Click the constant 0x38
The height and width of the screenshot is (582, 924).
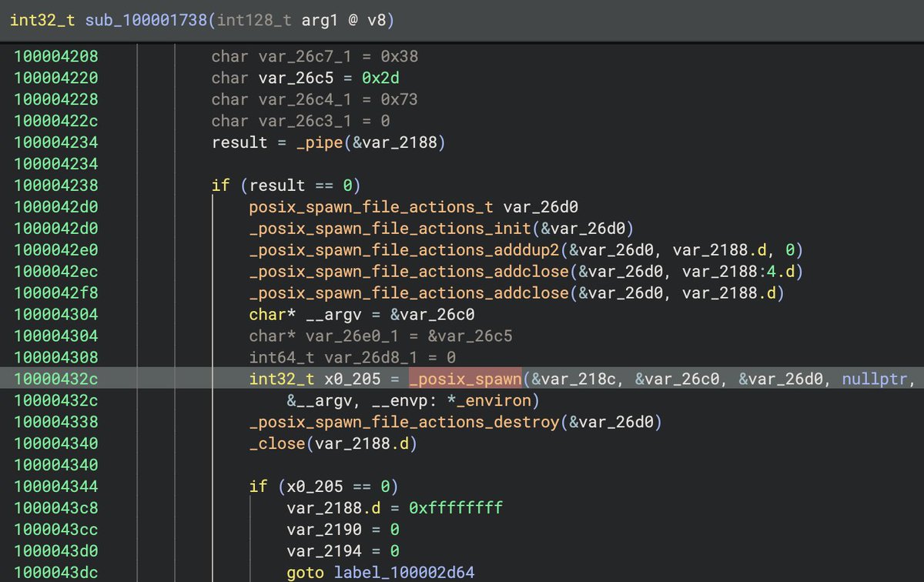(400, 57)
